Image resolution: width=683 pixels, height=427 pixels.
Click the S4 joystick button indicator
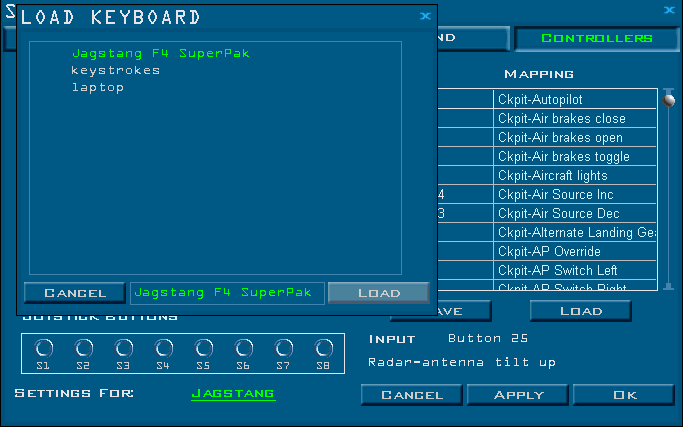click(163, 348)
